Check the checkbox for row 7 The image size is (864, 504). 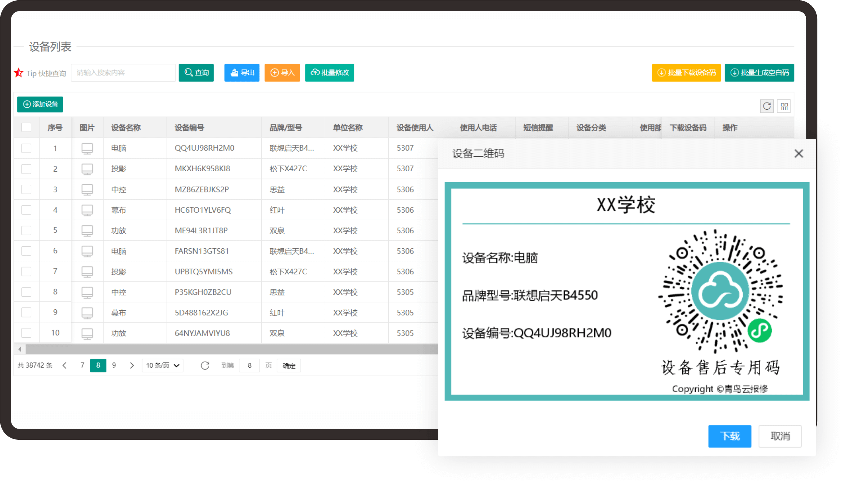click(x=26, y=271)
